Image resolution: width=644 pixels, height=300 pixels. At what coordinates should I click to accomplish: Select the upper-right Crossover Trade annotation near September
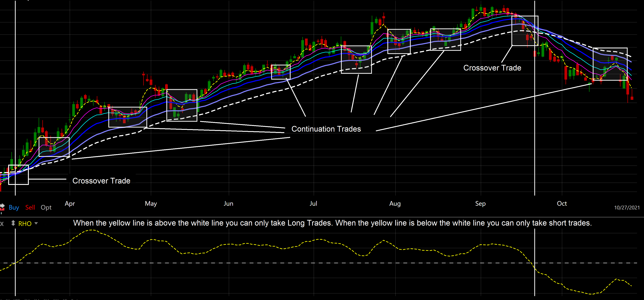pyautogui.click(x=492, y=68)
